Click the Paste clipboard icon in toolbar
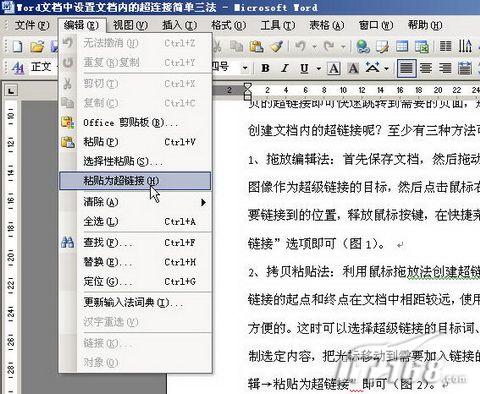The image size is (480, 394). point(256,46)
